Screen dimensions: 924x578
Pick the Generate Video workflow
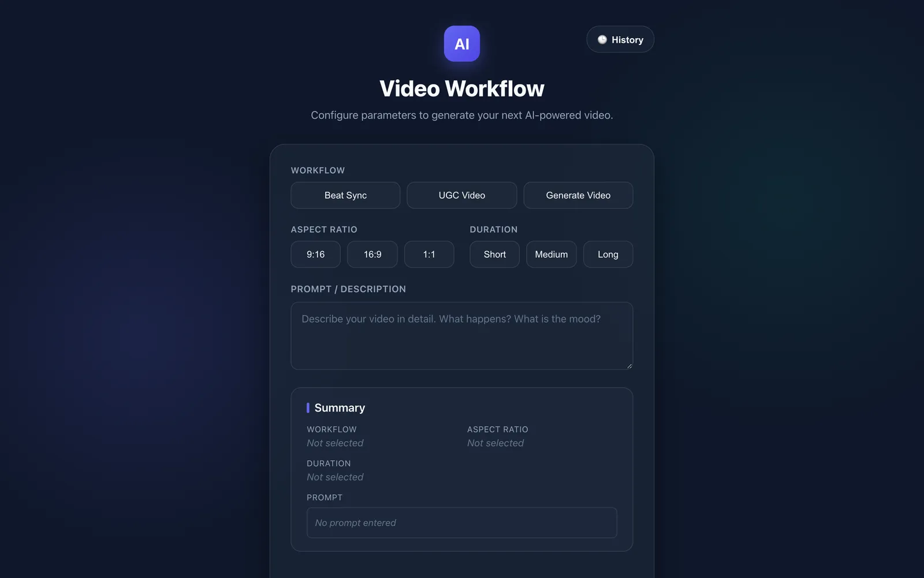pyautogui.click(x=578, y=195)
